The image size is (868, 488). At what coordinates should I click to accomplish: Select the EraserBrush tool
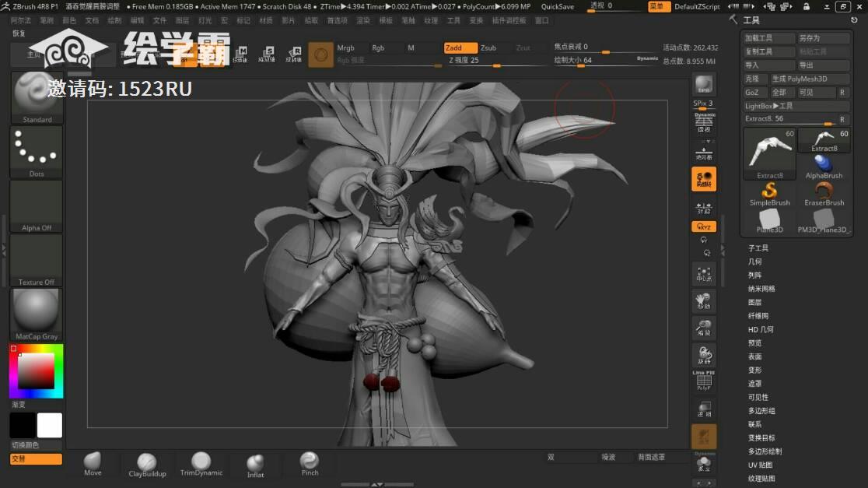click(824, 194)
